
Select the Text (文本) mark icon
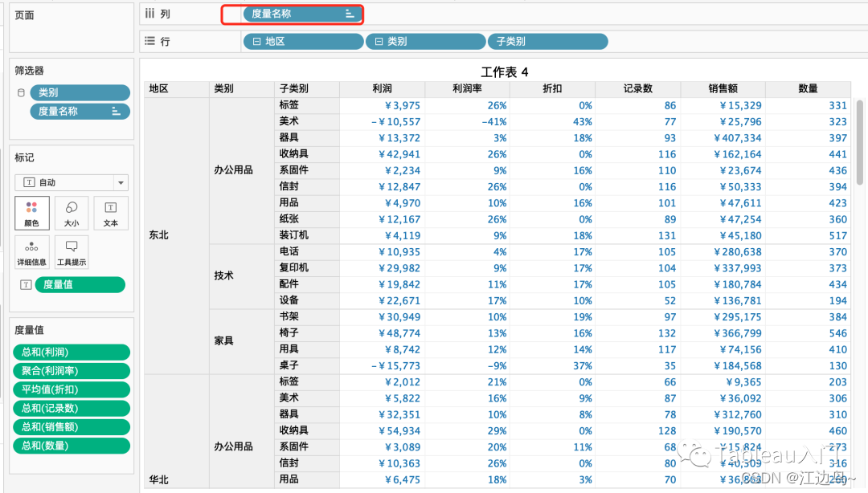[x=110, y=212]
